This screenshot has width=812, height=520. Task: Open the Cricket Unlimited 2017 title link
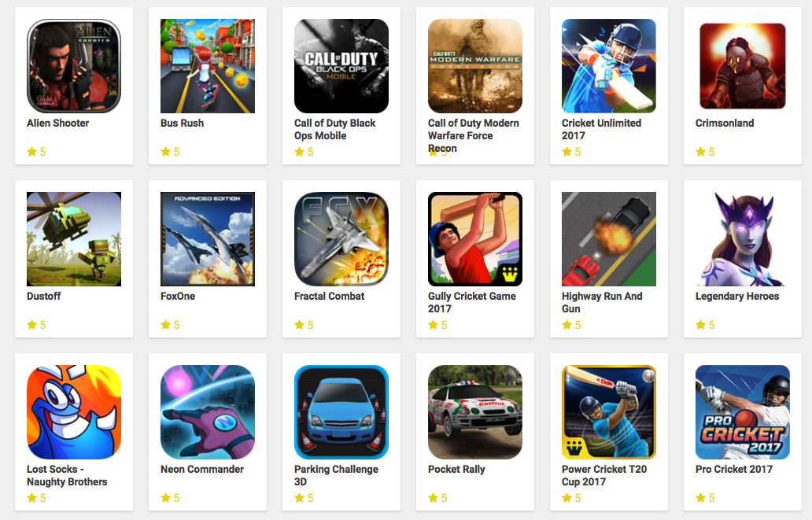pos(601,130)
